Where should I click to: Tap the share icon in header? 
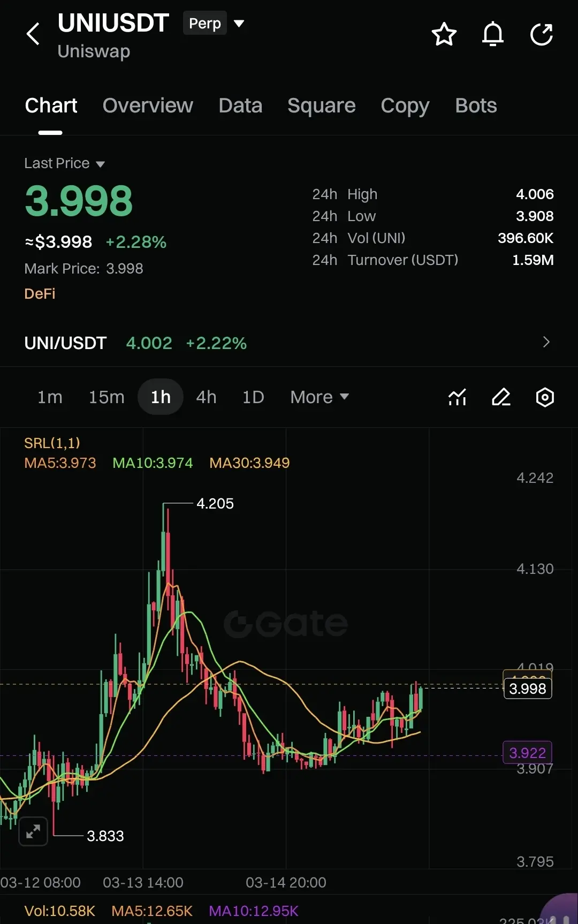click(x=542, y=34)
